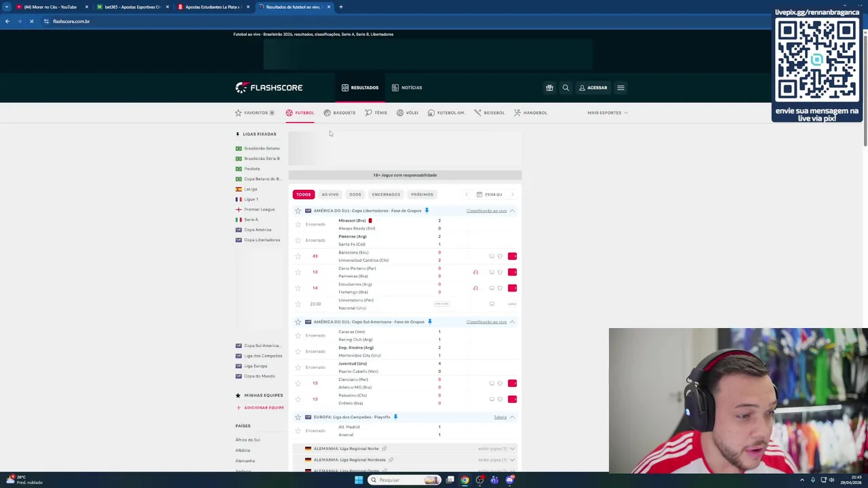Click red arrow button on Barcelona (Ecu) row
Viewport: 868px width, 488px height.
click(512, 256)
